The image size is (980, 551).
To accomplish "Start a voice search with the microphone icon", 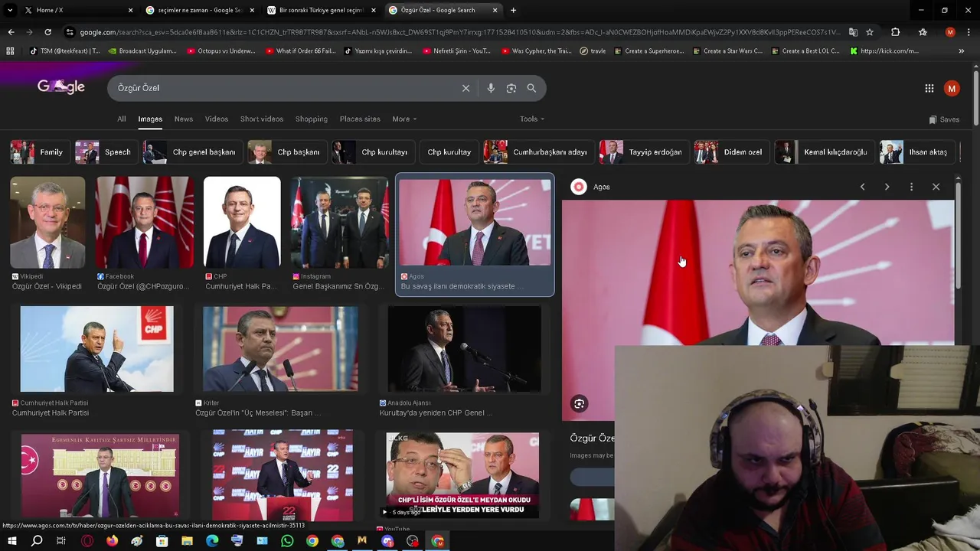I will (x=491, y=88).
